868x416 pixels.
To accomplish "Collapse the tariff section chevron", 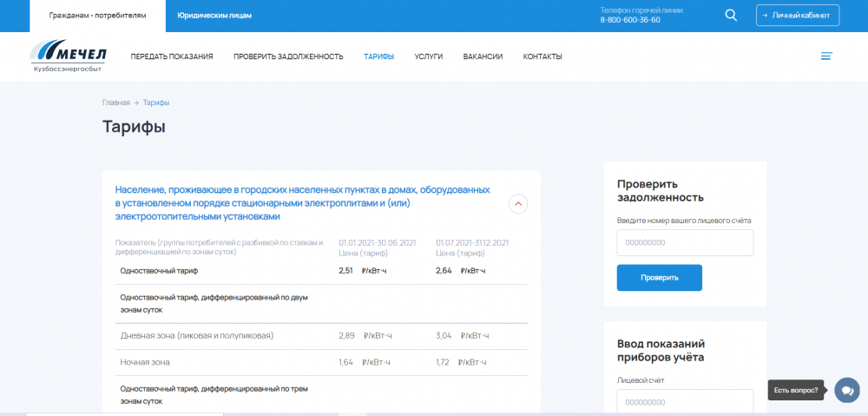I will click(x=517, y=204).
